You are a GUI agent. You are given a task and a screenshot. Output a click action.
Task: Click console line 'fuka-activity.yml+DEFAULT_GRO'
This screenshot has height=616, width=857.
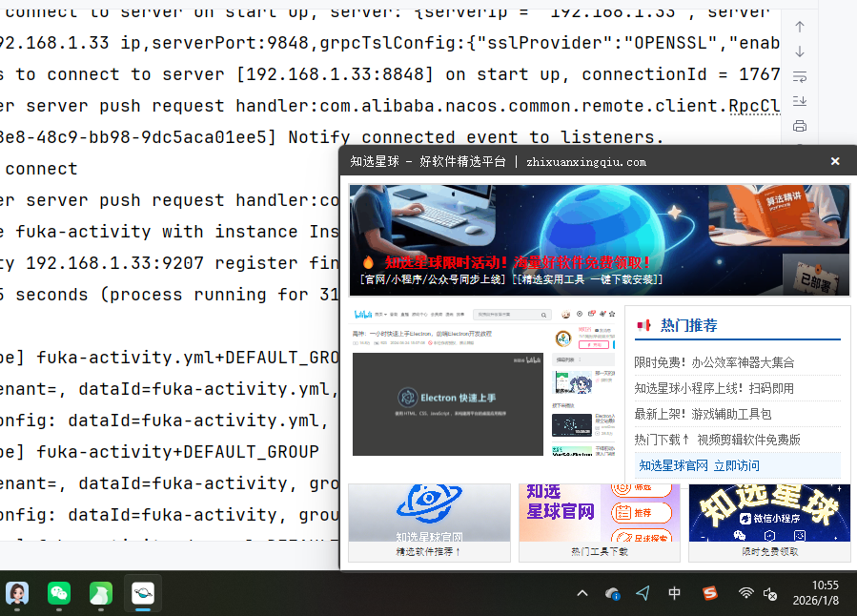click(188, 358)
